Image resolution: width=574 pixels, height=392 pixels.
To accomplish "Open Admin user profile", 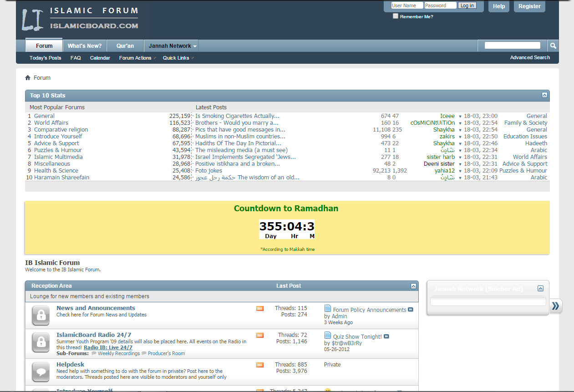I will [340, 316].
